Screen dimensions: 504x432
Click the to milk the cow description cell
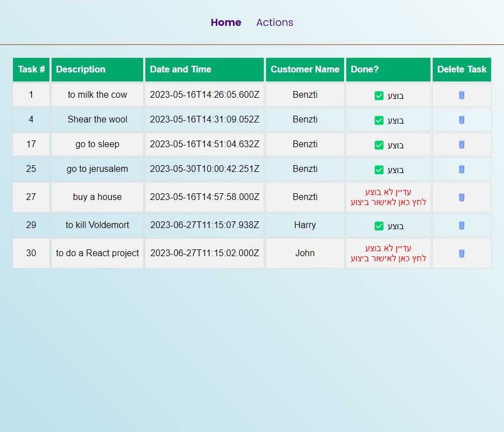coord(98,95)
